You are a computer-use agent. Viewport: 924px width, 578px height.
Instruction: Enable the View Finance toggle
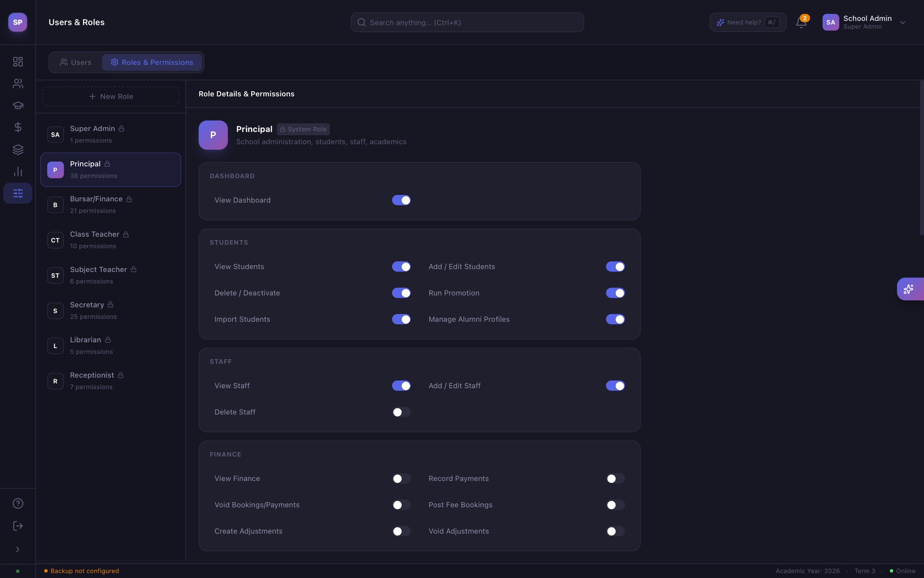401,479
